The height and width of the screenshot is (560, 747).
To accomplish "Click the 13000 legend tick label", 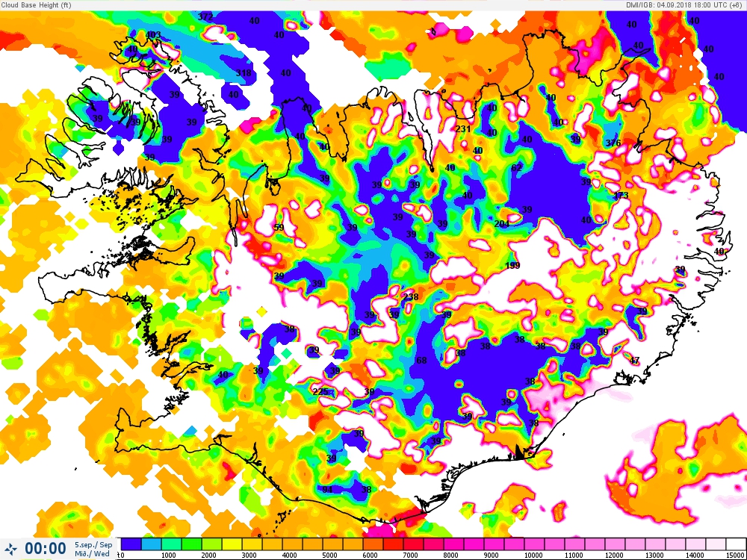I will click(654, 556).
